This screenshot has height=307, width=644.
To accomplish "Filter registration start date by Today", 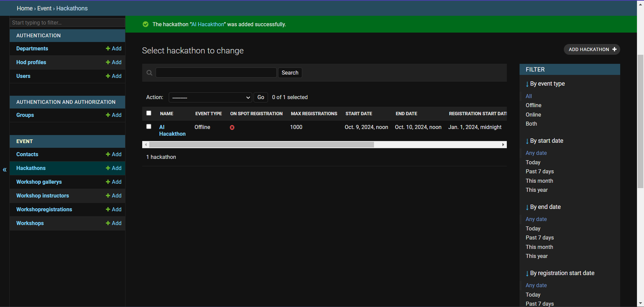I will coord(533,295).
